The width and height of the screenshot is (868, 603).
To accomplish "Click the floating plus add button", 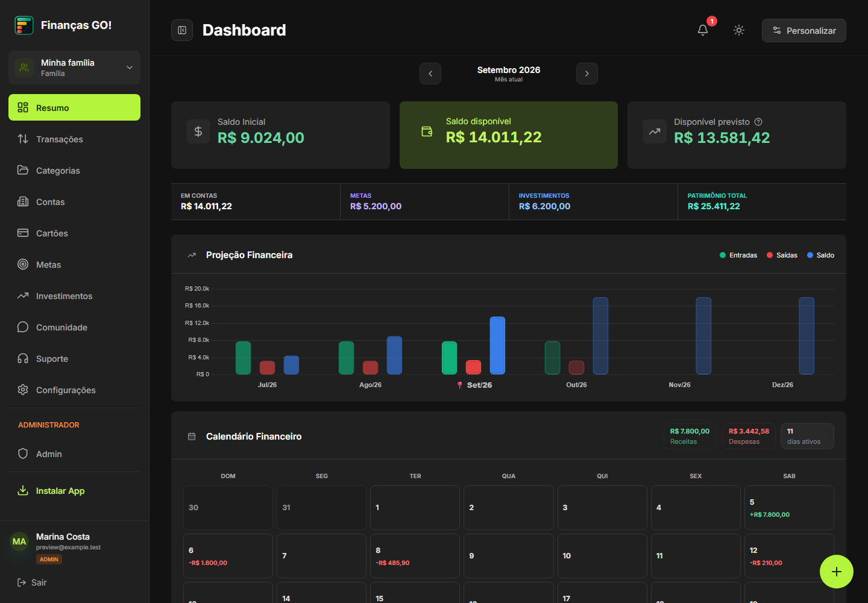I will 837,572.
